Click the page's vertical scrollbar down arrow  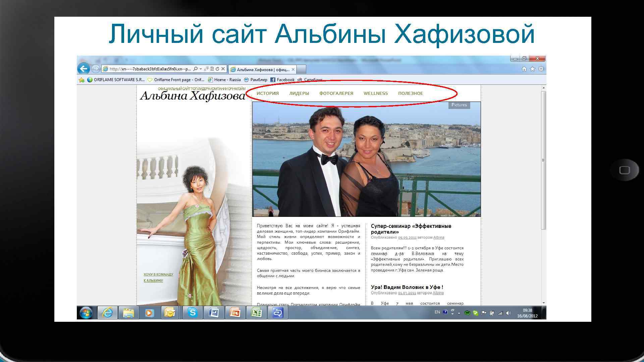point(543,303)
